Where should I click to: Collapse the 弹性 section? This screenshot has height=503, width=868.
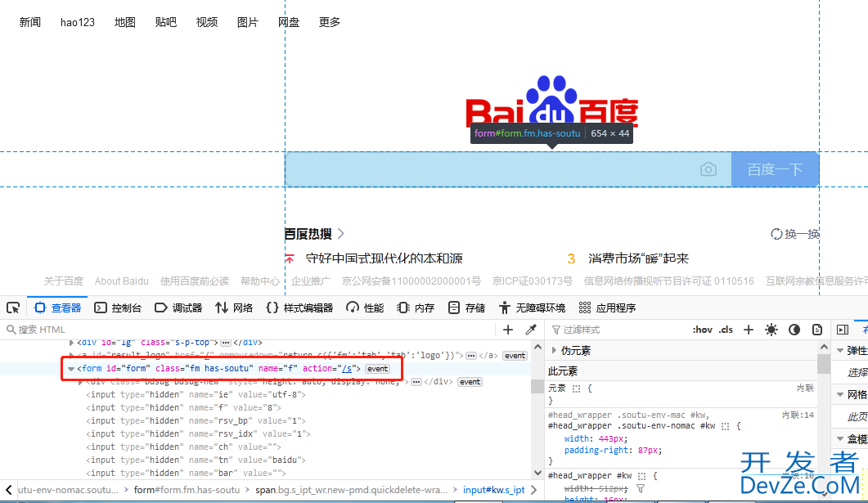pyautogui.click(x=840, y=350)
